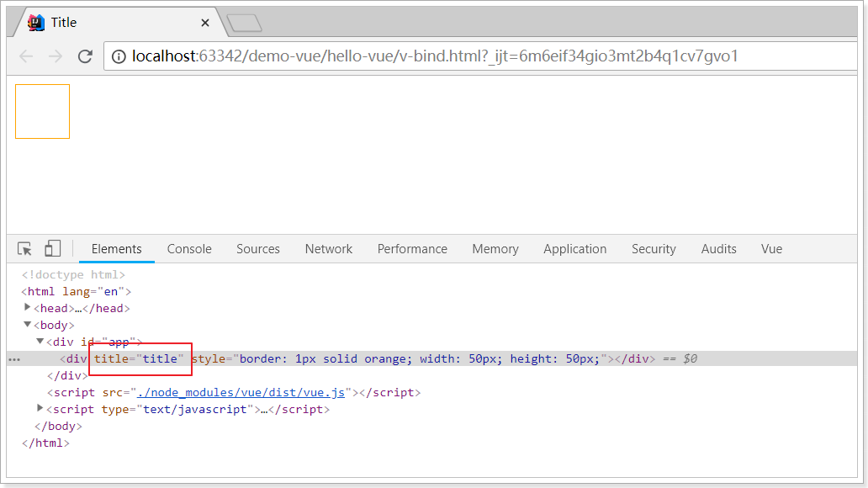The image size is (868, 488).
Task: Click the browser back arrow
Action: click(x=26, y=56)
